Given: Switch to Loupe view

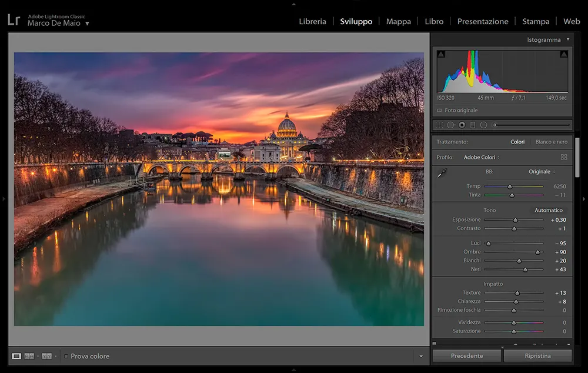Looking at the screenshot, I should [x=17, y=355].
